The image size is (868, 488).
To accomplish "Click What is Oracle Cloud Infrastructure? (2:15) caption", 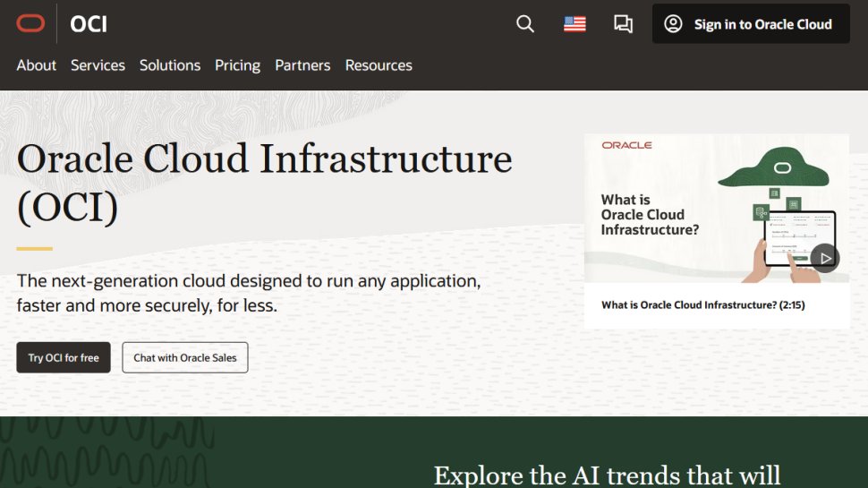I will tap(703, 304).
